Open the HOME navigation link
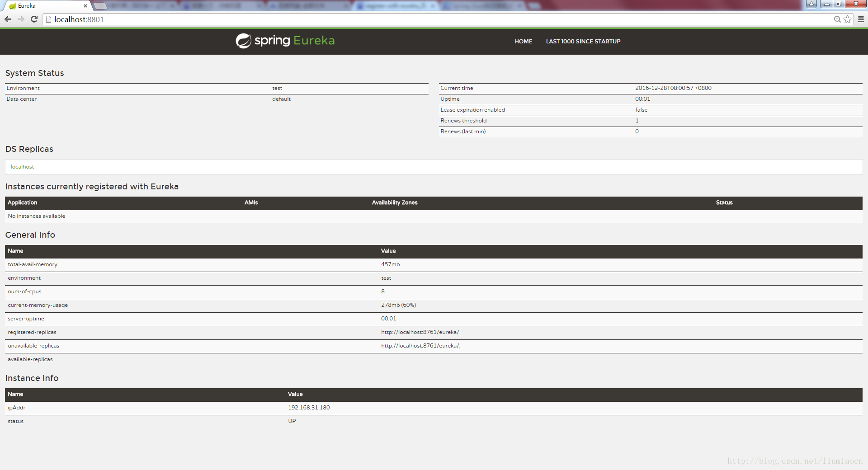 pos(524,42)
